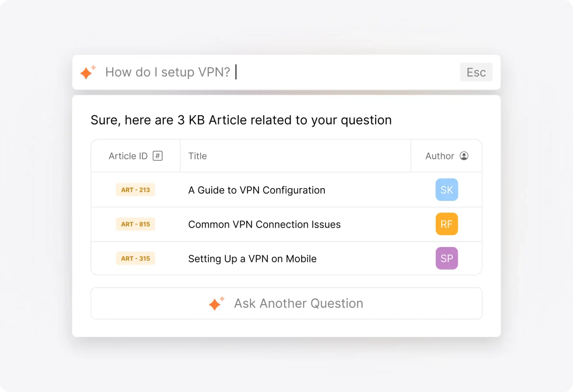
Task: Click the RF author avatar
Action: pyautogui.click(x=447, y=224)
